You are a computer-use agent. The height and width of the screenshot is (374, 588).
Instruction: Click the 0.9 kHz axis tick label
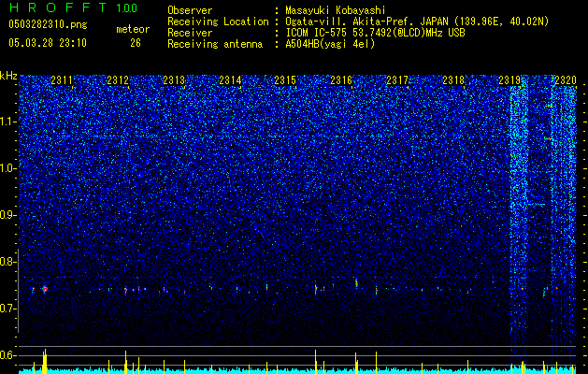click(x=8, y=215)
